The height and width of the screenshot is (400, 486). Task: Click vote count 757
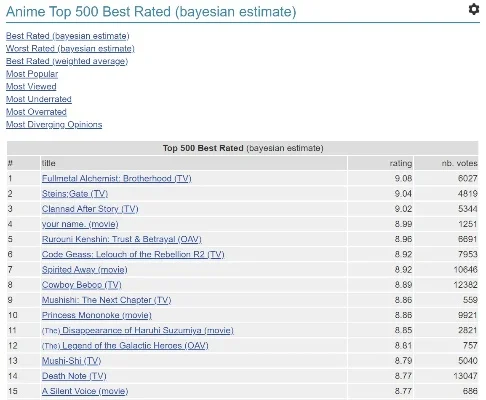click(x=470, y=346)
